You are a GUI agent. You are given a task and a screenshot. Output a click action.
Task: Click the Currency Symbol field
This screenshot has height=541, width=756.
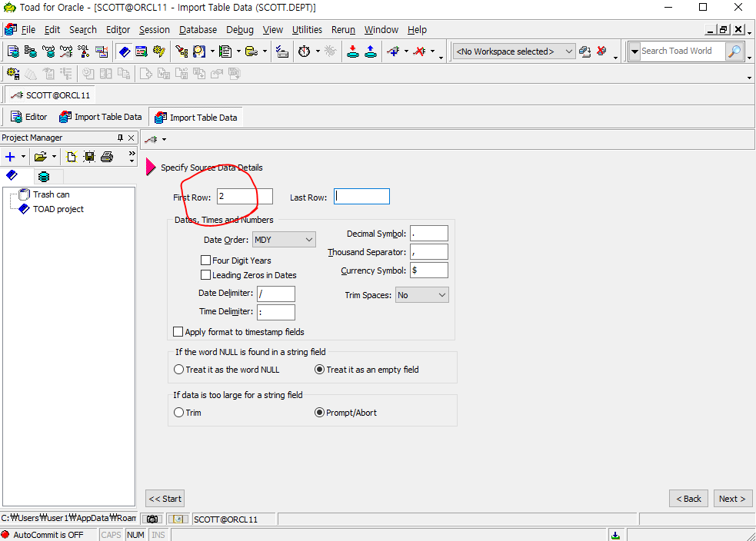click(x=428, y=270)
